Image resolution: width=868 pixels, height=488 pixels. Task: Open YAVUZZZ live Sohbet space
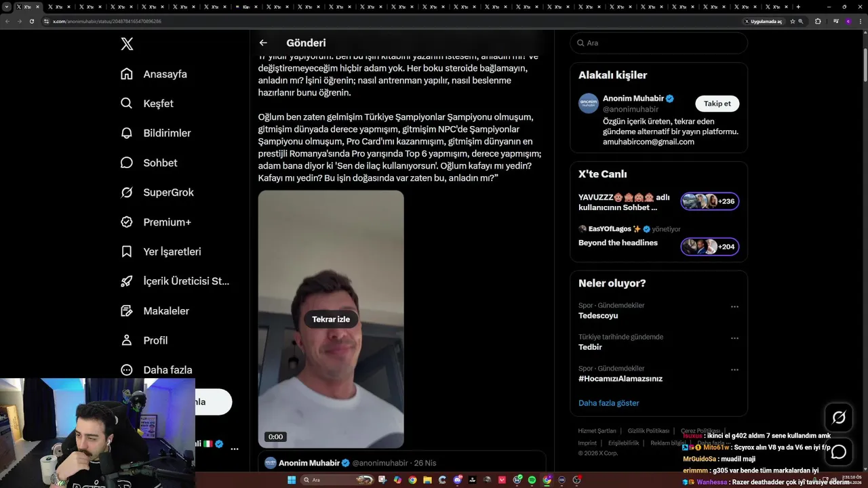[624, 202]
